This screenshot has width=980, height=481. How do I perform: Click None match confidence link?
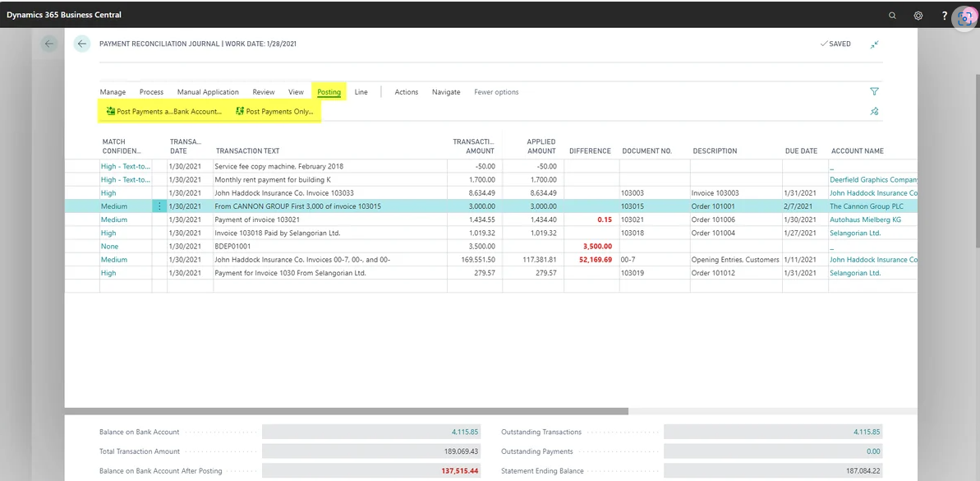(x=108, y=247)
